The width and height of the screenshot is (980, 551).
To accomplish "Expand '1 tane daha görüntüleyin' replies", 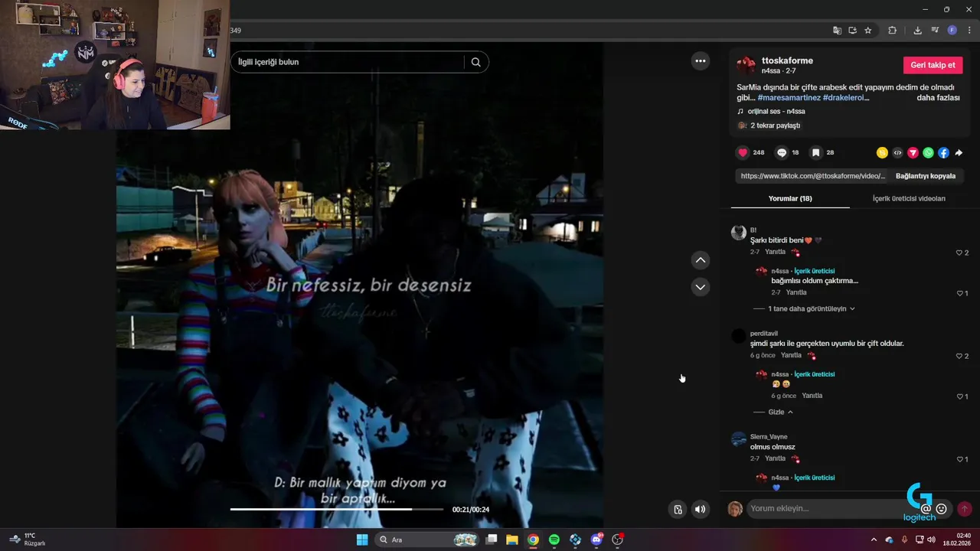I will 812,308.
